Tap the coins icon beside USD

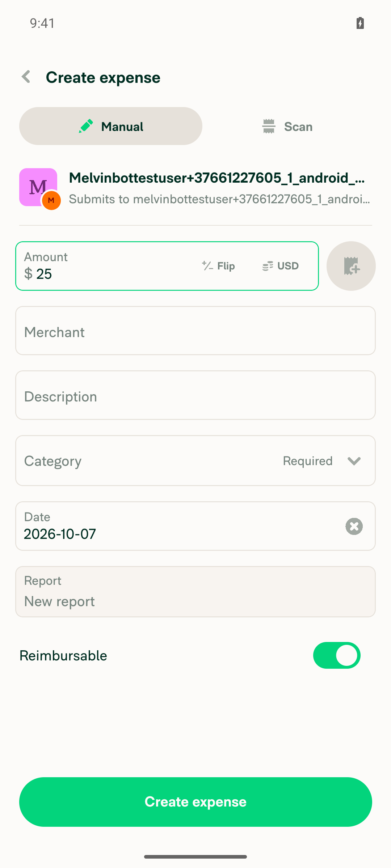[268, 266]
